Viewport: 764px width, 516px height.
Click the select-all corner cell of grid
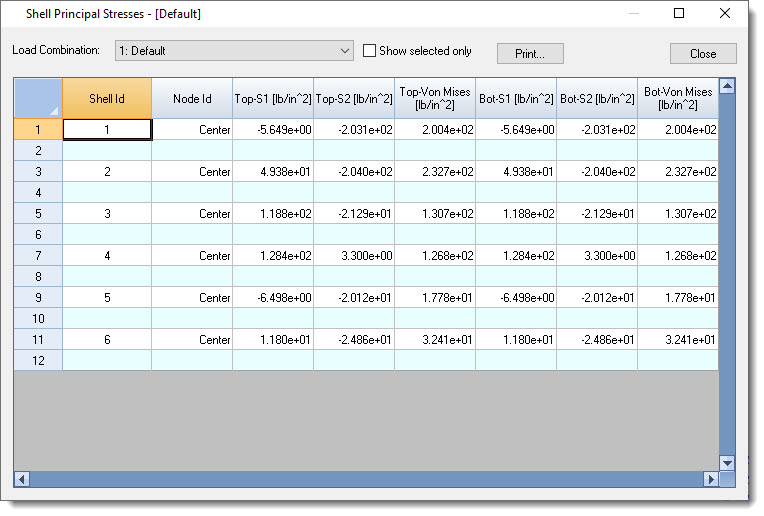click(x=38, y=98)
